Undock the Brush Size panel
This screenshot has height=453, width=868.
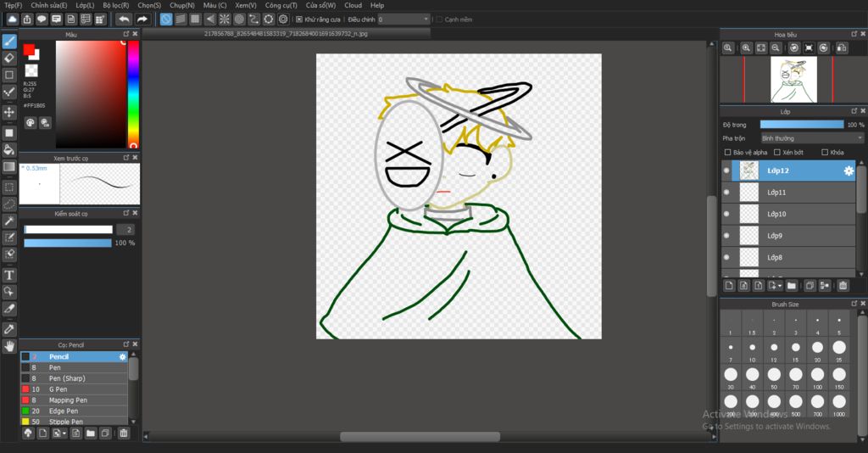point(854,304)
